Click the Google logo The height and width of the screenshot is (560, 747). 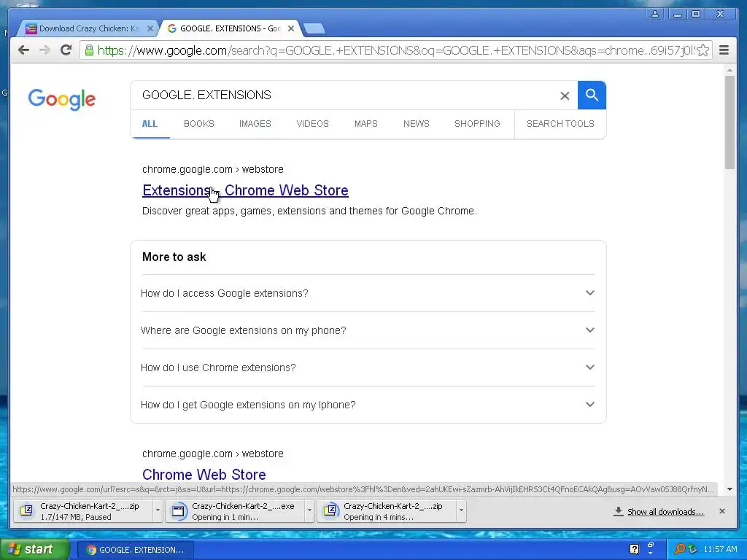click(x=62, y=99)
